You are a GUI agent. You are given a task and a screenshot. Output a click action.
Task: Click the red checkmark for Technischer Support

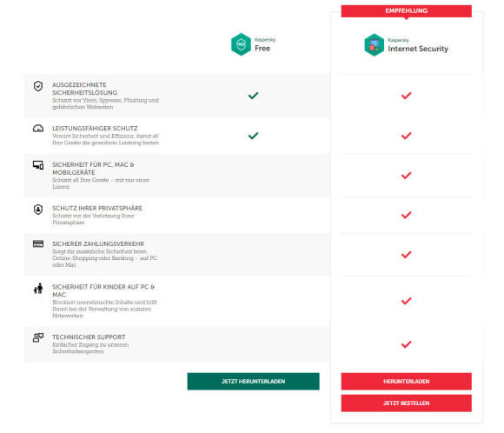click(x=407, y=344)
